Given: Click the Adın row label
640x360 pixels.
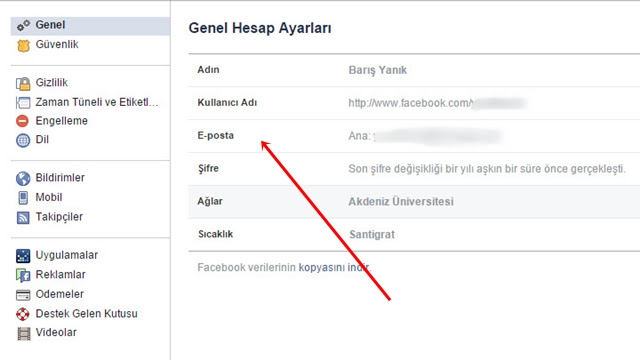Looking at the screenshot, I should click(x=208, y=69).
